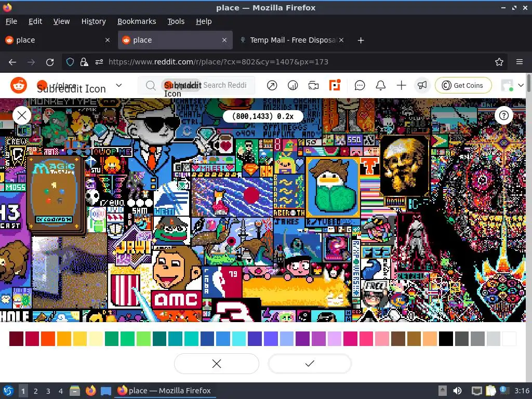532x399 pixels.
Task: Close the Temp Mail tab
Action: click(x=341, y=40)
